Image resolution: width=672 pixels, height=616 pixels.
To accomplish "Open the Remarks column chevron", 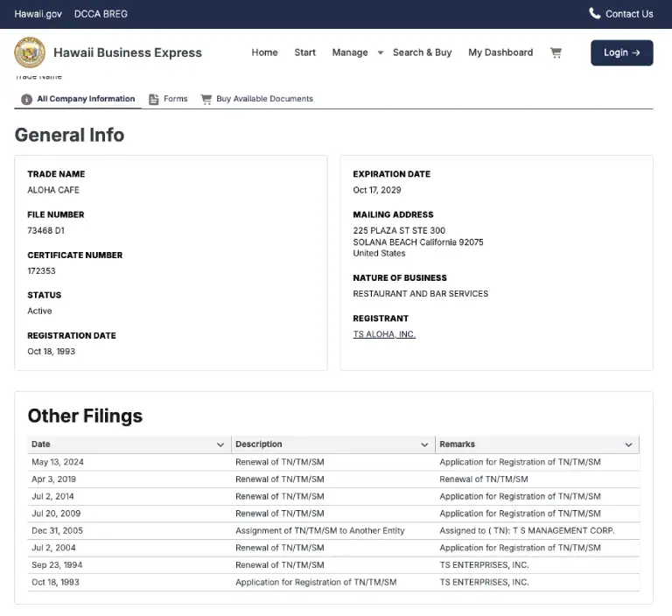I will (x=628, y=444).
